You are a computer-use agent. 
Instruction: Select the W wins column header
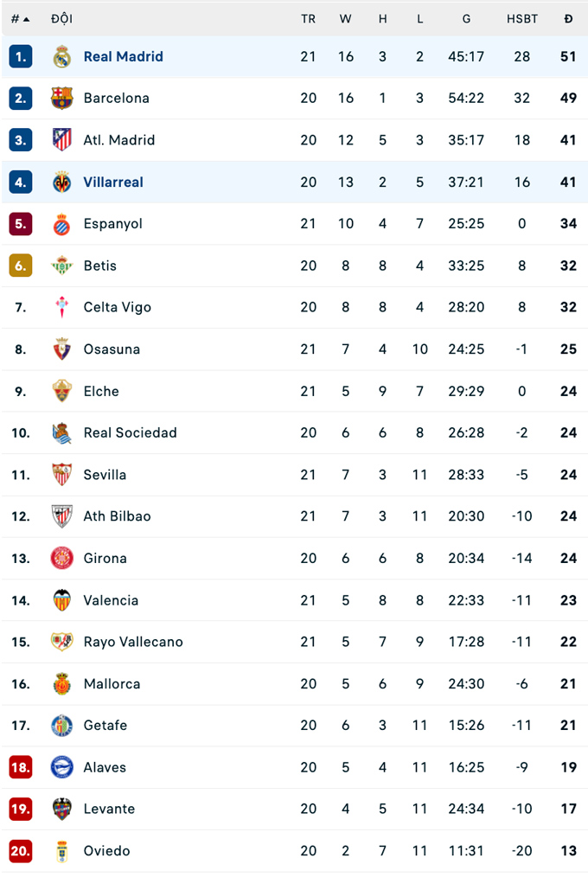point(346,19)
